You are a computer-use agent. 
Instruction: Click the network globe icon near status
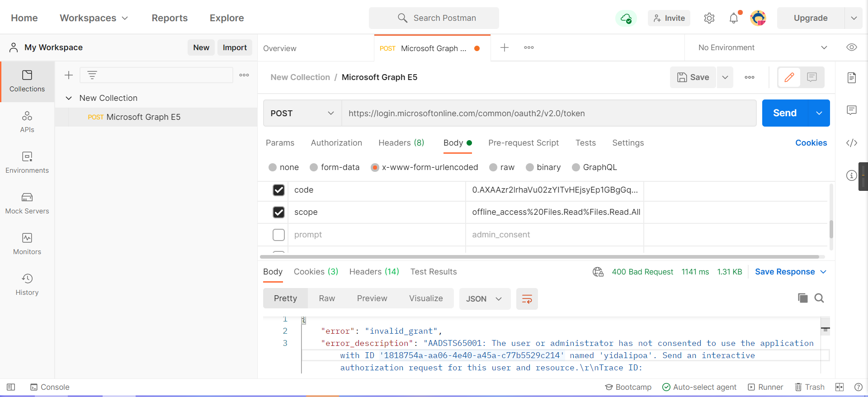tap(598, 272)
